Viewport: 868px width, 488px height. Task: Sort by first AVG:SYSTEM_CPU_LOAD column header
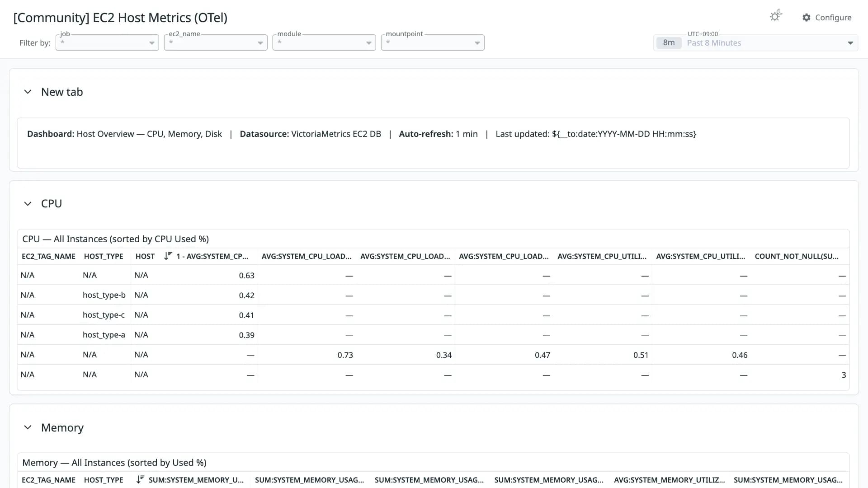point(306,256)
